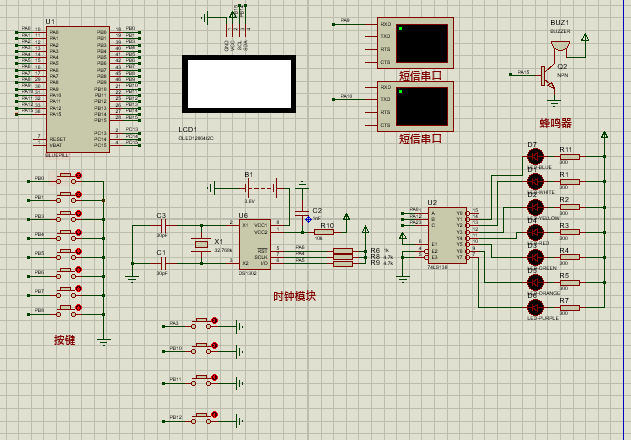Select capacitor C1
Viewport: 631px width, 440px height.
tap(163, 264)
